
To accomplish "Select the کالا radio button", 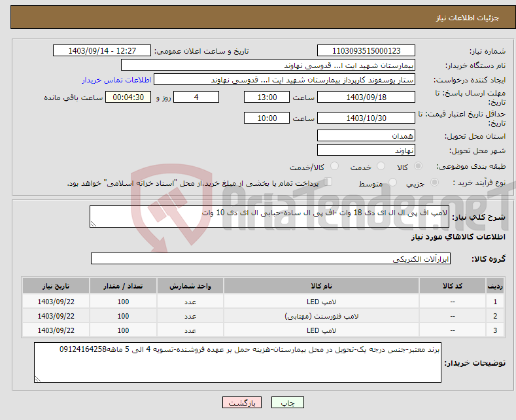I will click(418, 166).
